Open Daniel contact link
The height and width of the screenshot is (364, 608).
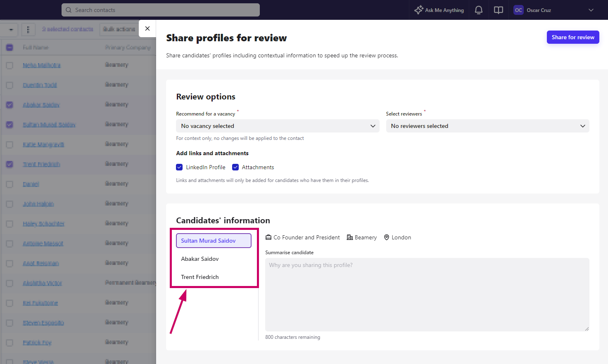[x=31, y=184]
